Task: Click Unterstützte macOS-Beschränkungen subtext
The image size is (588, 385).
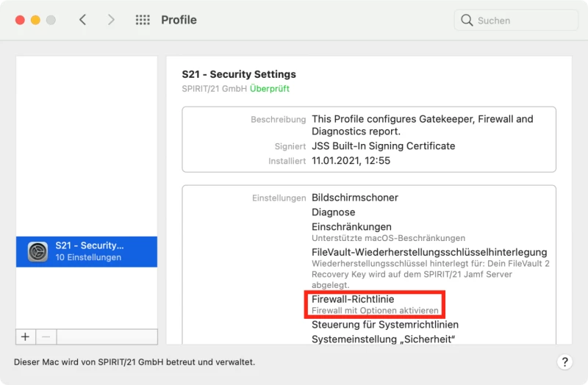Action: [389, 238]
